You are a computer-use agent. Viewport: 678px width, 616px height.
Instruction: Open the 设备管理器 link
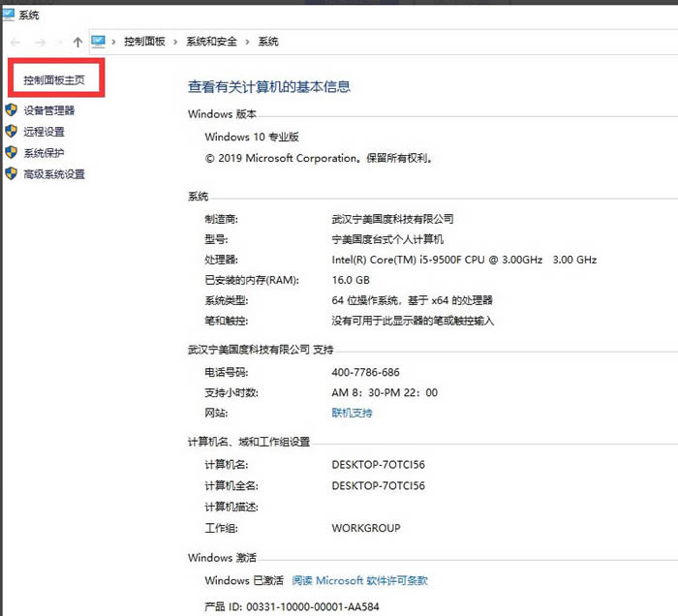(49, 110)
